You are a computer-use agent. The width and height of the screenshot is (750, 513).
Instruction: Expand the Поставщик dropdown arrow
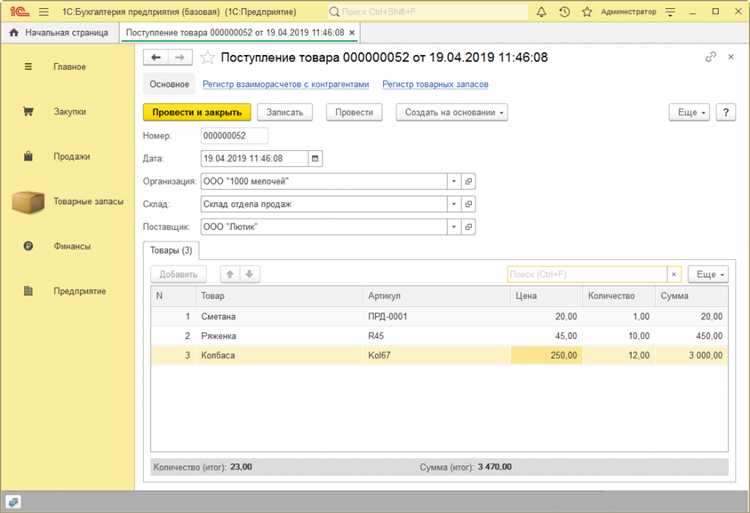(x=453, y=227)
